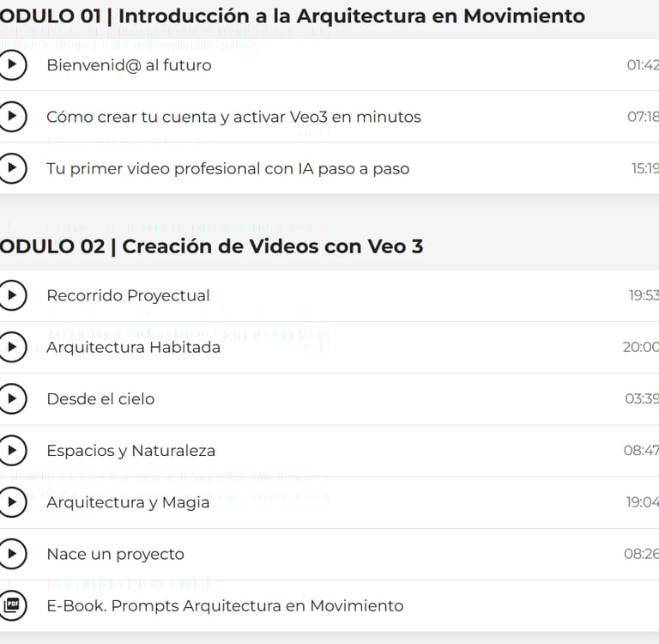This screenshot has width=659, height=644.
Task: Select Recorrido Proyectual lesson title
Action: point(128,295)
